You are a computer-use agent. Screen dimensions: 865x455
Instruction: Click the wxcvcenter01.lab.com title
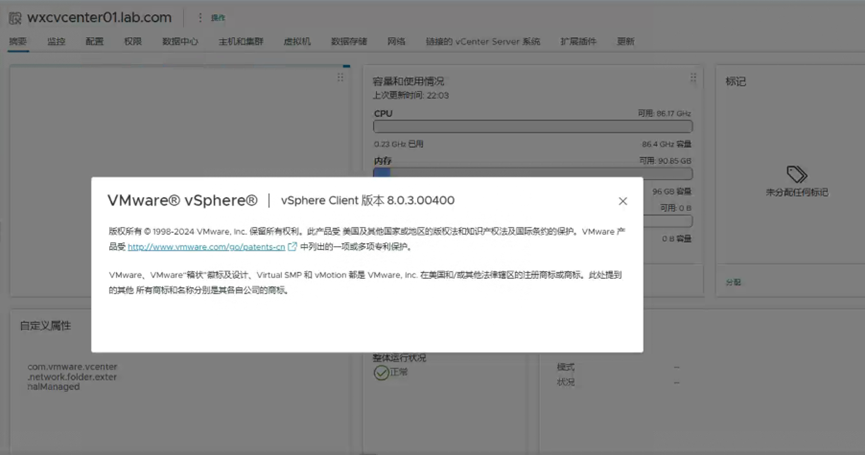(x=99, y=18)
